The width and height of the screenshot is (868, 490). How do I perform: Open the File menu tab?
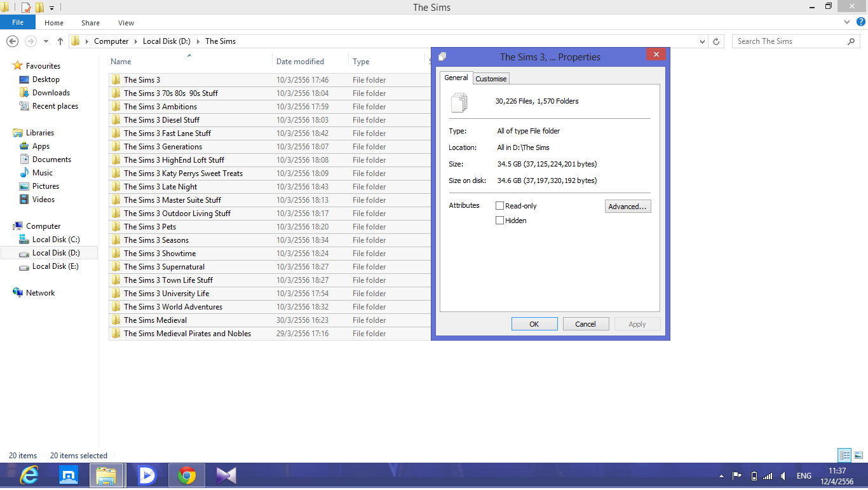pyautogui.click(x=18, y=22)
